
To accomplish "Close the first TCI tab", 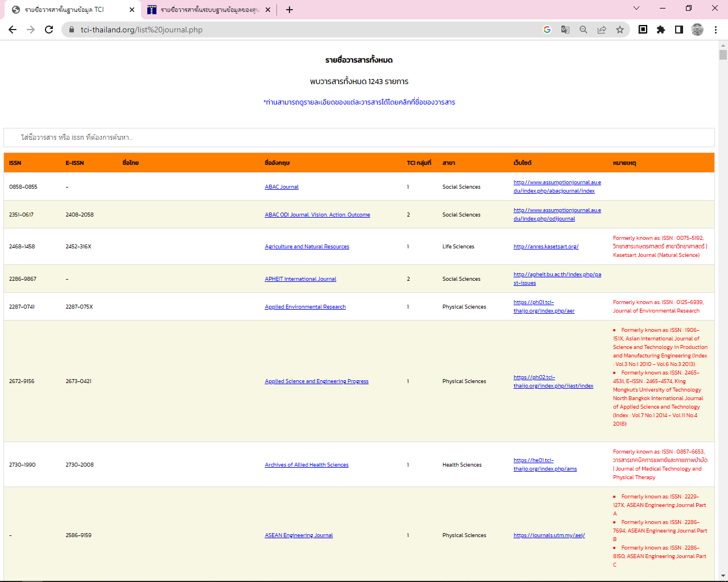I will coord(132,10).
